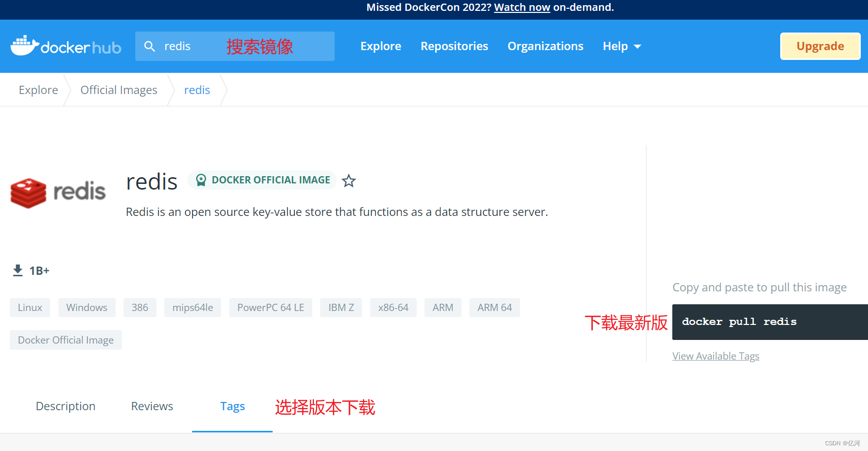Switch to the Reviews tab
The height and width of the screenshot is (451, 868).
(x=152, y=406)
